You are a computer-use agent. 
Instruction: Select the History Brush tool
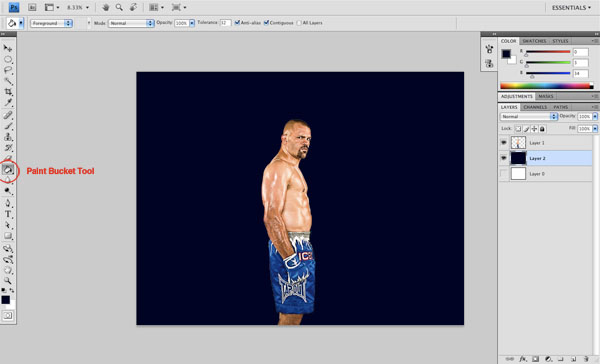[x=8, y=147]
